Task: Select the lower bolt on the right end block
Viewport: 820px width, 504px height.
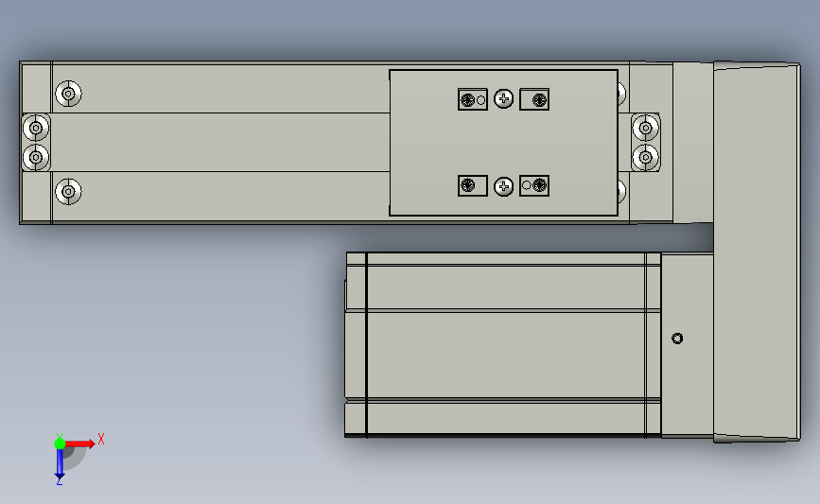Action: click(645, 157)
